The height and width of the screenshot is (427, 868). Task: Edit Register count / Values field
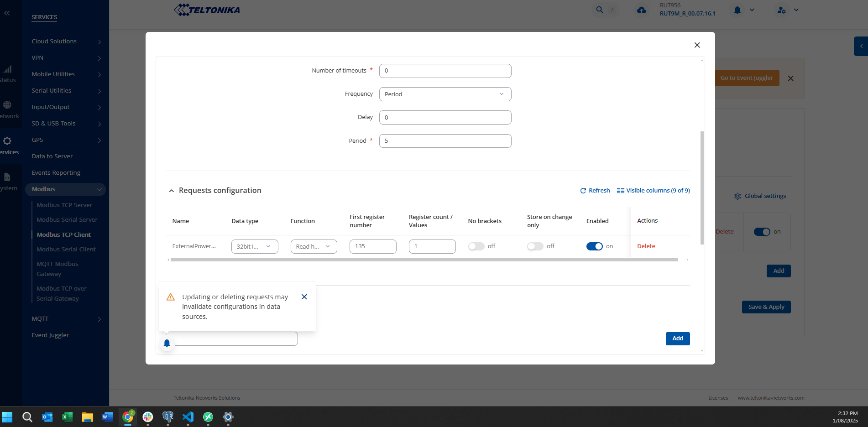(x=432, y=246)
